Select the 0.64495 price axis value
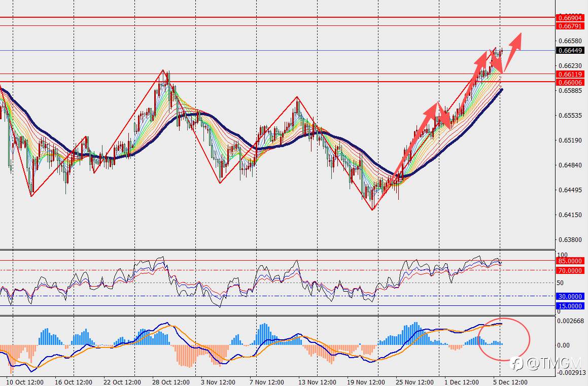Screen dimensions: 588x386 [x=570, y=190]
